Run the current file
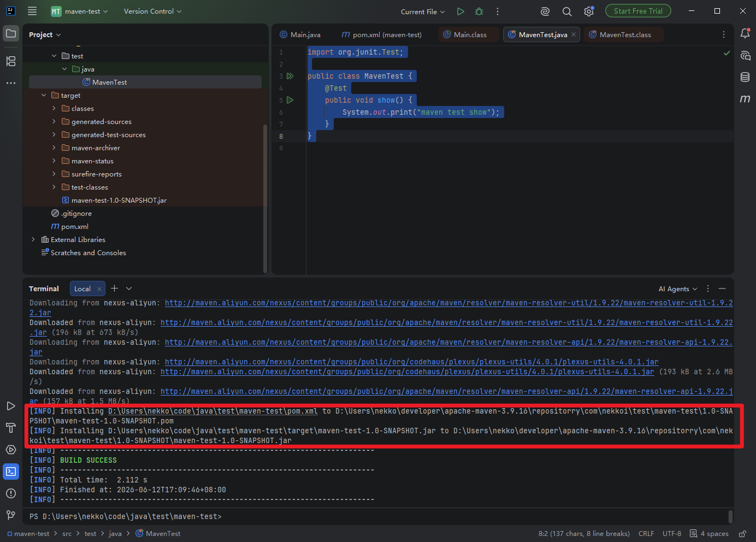The image size is (756, 542). [460, 11]
